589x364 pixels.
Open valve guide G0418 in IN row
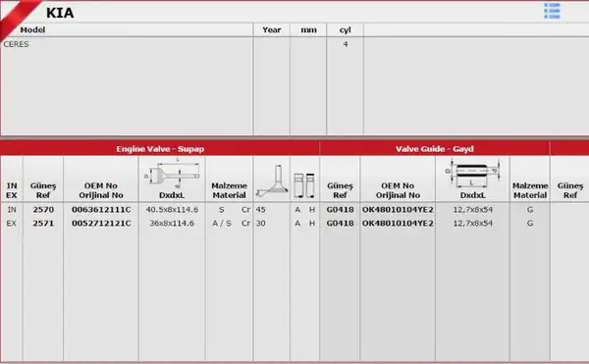[x=340, y=210]
